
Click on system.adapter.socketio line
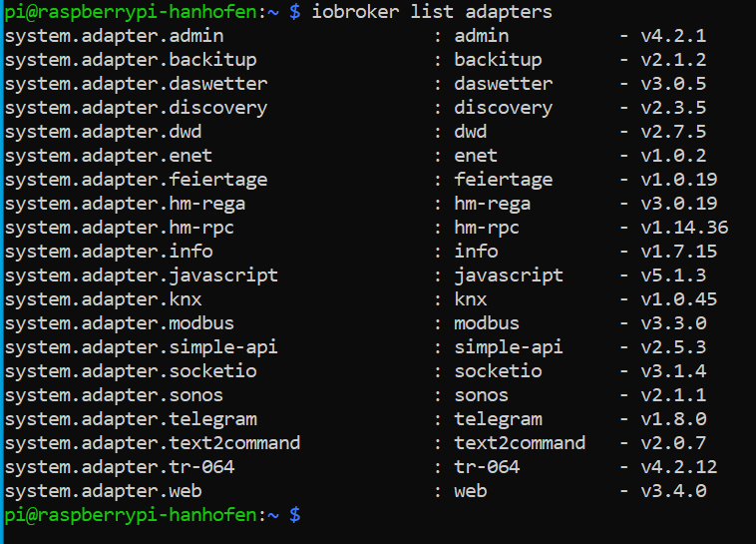click(131, 371)
